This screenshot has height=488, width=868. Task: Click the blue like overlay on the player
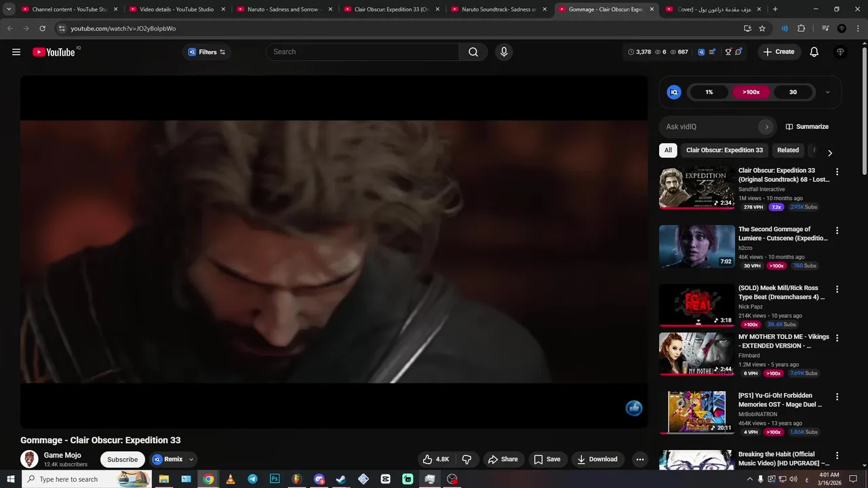(634, 407)
